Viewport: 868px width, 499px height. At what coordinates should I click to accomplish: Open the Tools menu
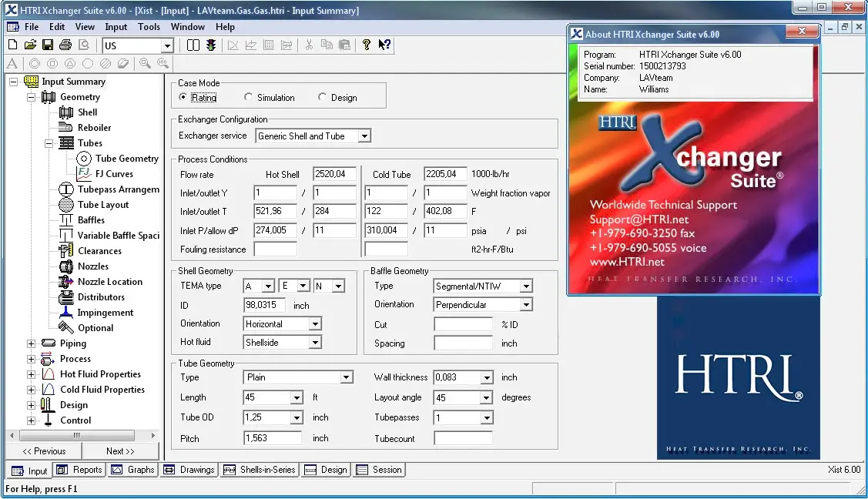click(149, 26)
